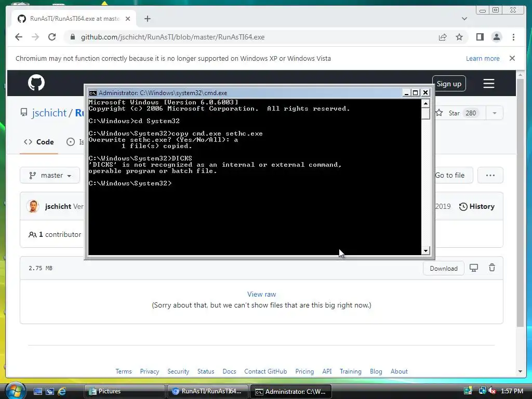Click the cmd.exe title bar system icon
The height and width of the screenshot is (399, 532).
(x=92, y=92)
